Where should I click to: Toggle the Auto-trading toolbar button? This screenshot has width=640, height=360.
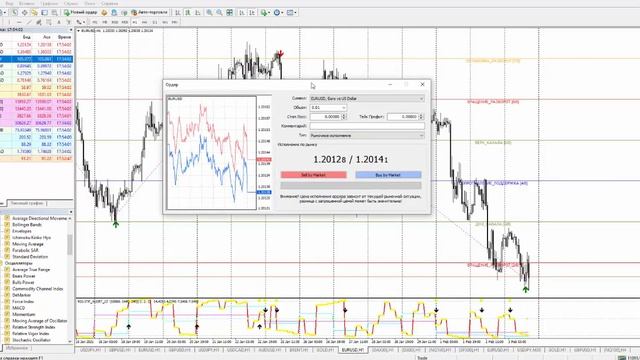[x=150, y=13]
